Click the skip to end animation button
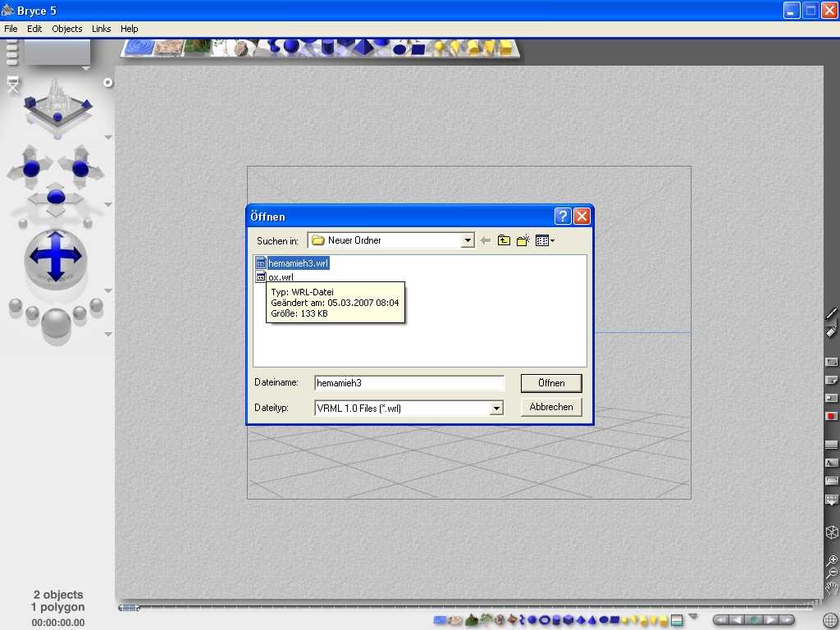 pyautogui.click(x=785, y=620)
